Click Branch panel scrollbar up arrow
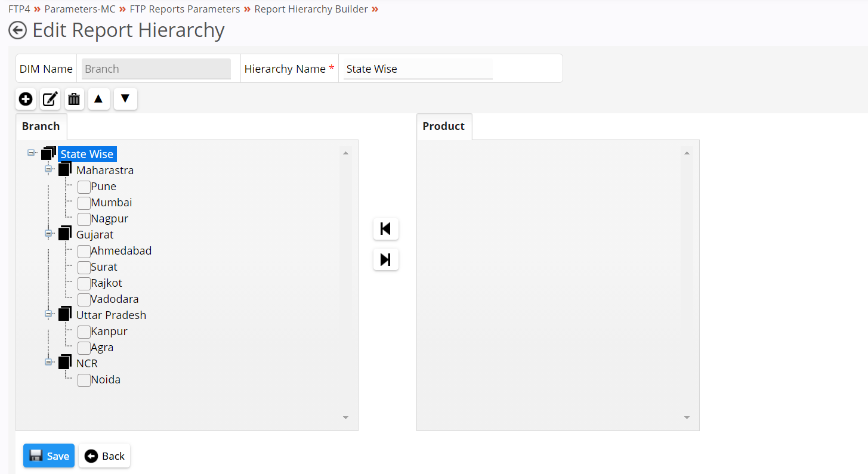This screenshot has width=868, height=474. pyautogui.click(x=345, y=153)
